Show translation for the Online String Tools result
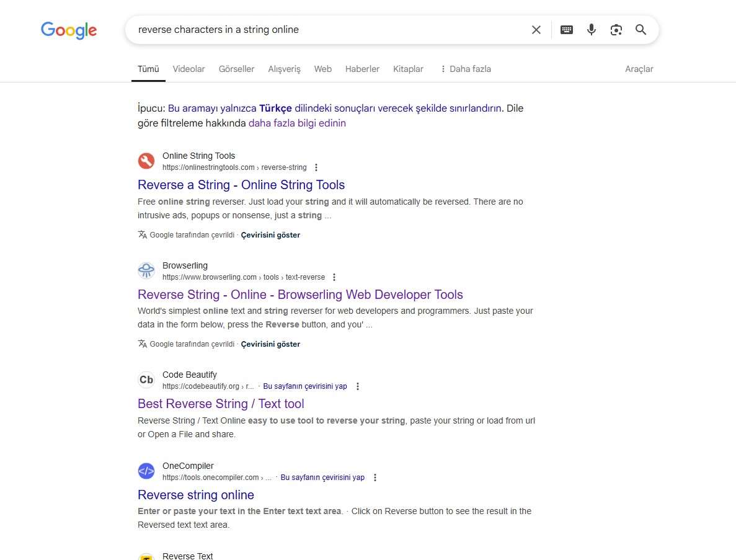 pos(270,235)
